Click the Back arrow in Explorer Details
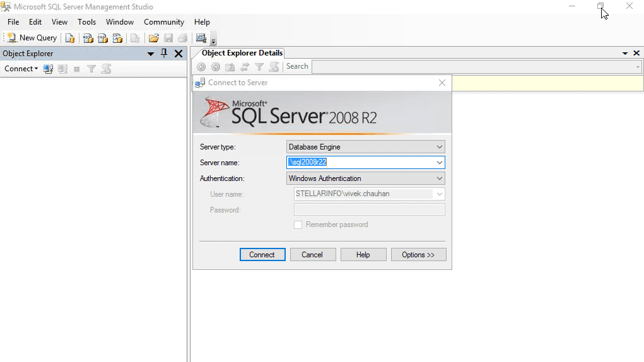 coord(201,66)
